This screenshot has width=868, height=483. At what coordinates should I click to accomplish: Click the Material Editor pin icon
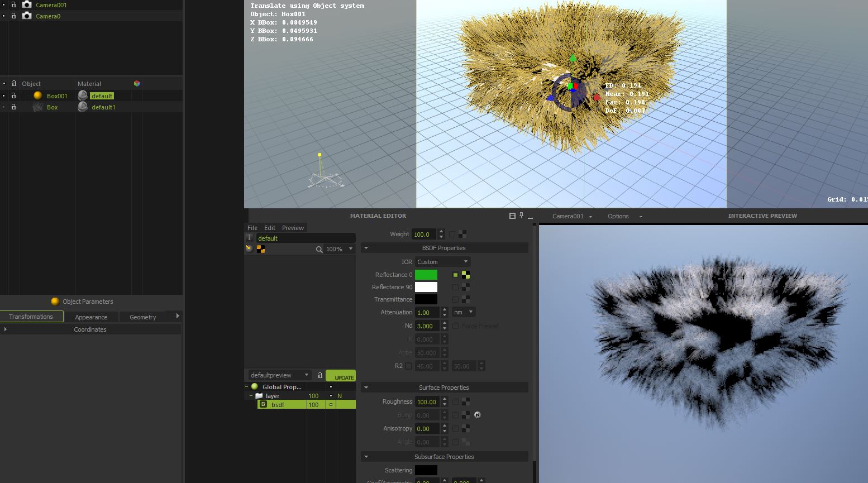(x=521, y=216)
